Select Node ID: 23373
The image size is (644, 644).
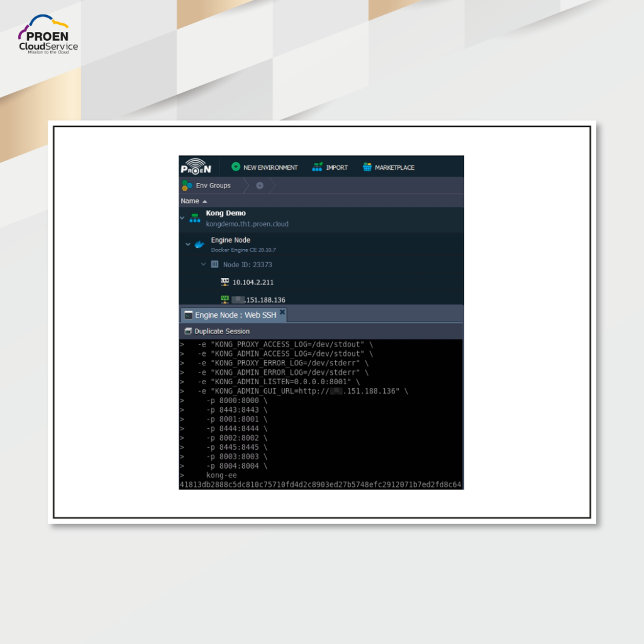coord(248,265)
